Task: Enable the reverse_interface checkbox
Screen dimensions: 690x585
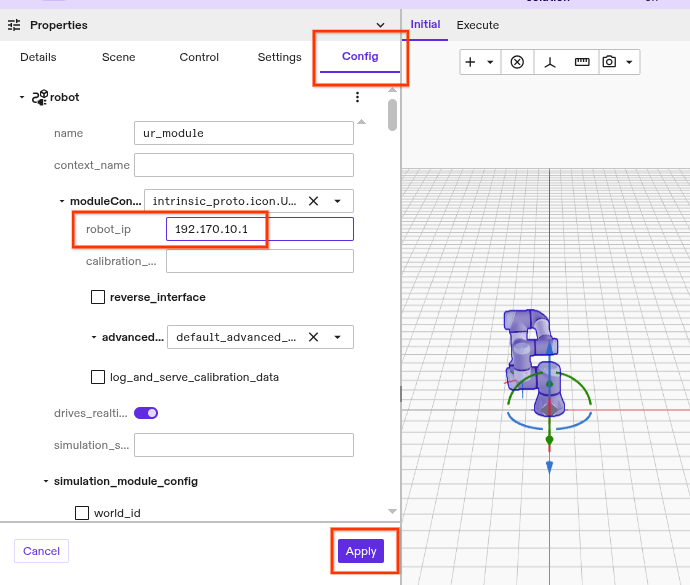Action: coord(98,297)
